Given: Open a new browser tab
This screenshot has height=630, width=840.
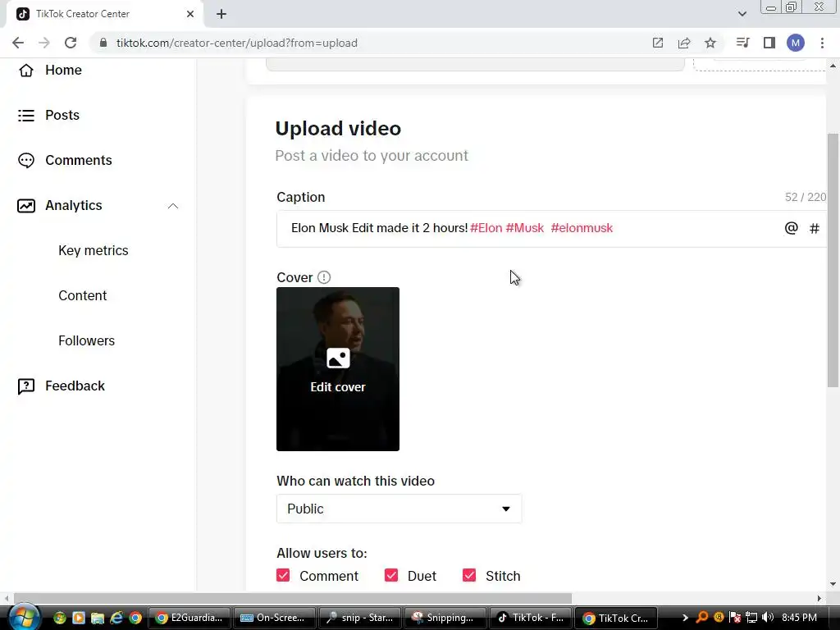Looking at the screenshot, I should click(221, 14).
